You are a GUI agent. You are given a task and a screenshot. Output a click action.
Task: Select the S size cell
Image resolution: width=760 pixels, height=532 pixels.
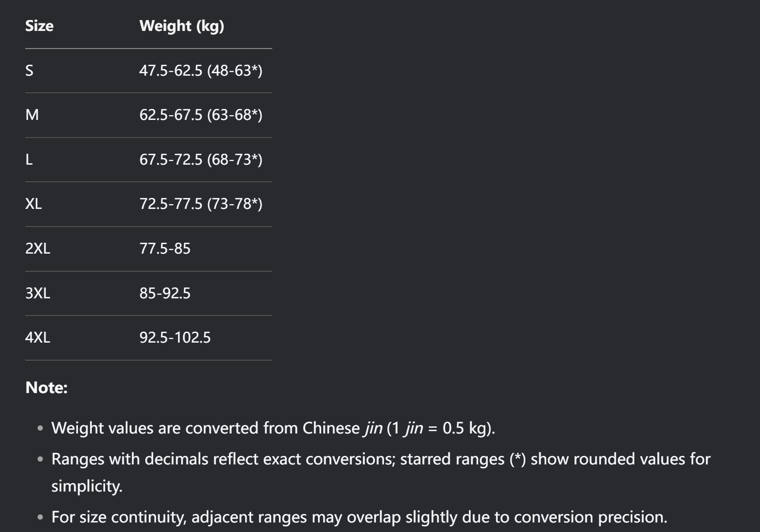(x=30, y=70)
